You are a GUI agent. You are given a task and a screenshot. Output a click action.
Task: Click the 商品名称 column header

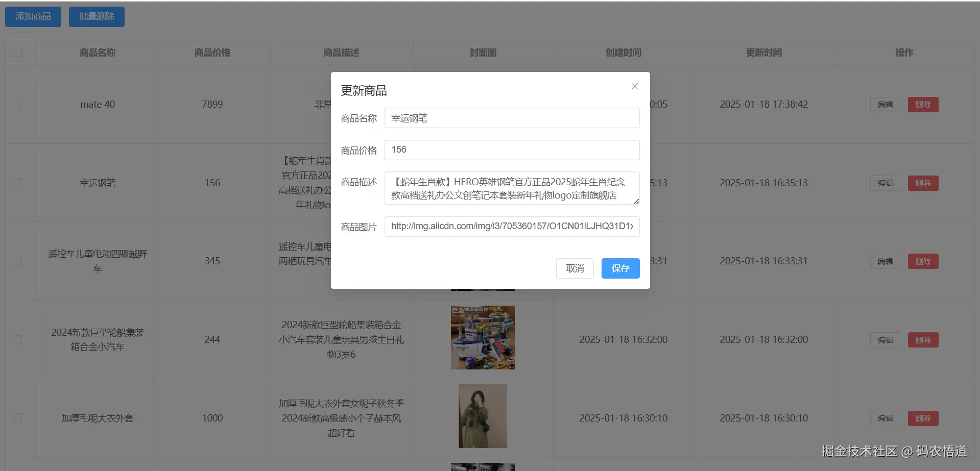click(x=98, y=53)
